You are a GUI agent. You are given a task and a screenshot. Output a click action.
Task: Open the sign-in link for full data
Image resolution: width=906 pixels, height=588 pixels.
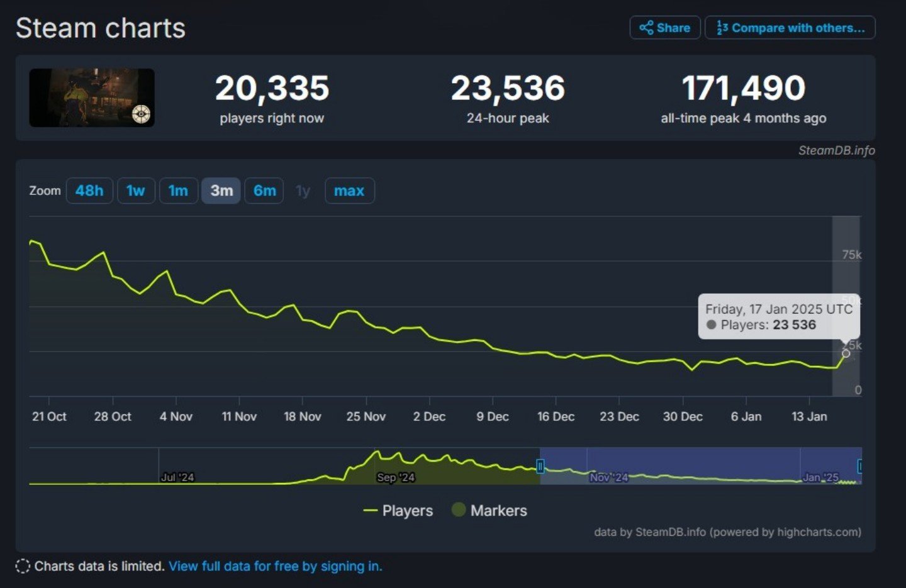pos(275,566)
